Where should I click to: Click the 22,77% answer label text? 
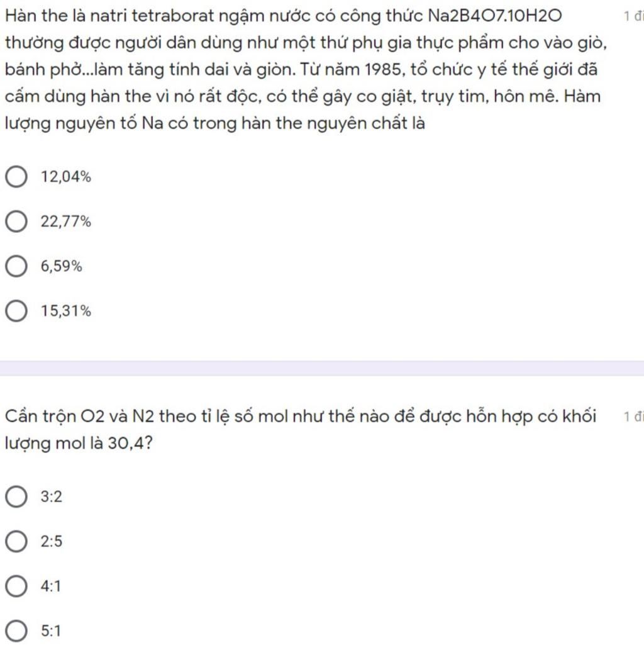coord(65,221)
